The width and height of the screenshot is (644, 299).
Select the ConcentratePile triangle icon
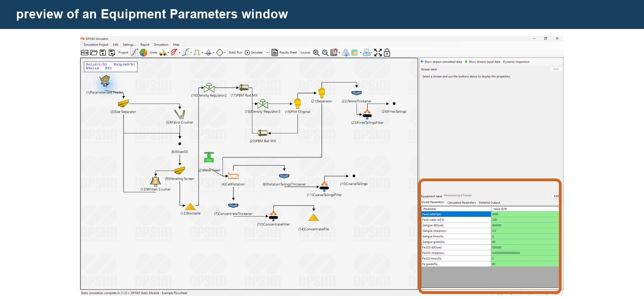[314, 218]
